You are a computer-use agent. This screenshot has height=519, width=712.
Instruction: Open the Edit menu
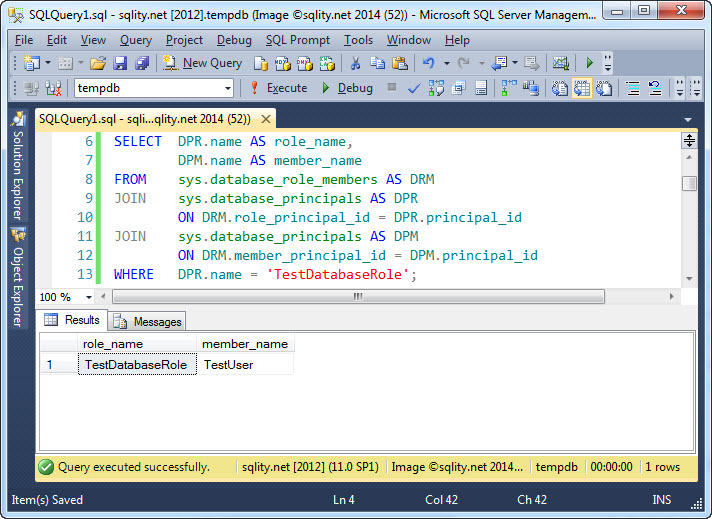(x=57, y=40)
